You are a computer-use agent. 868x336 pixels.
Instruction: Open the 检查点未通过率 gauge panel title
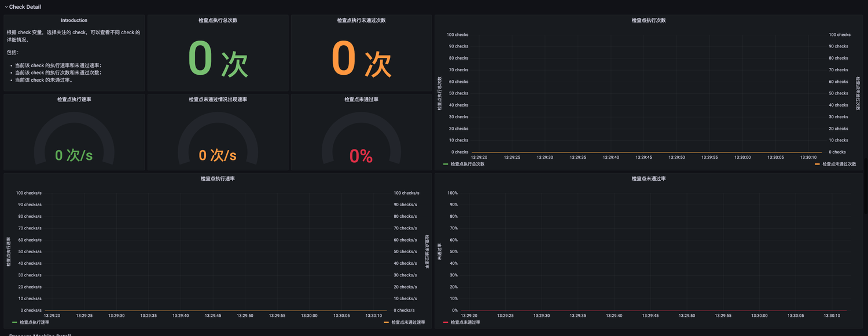(361, 100)
